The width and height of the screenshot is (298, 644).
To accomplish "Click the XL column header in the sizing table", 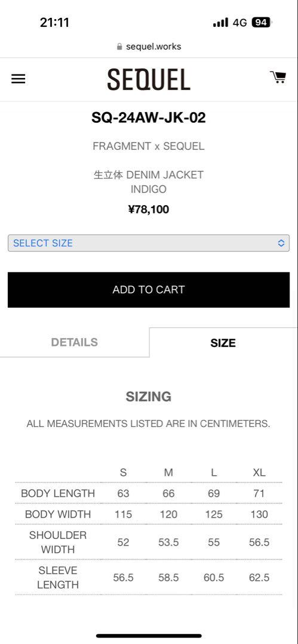I will [259, 472].
